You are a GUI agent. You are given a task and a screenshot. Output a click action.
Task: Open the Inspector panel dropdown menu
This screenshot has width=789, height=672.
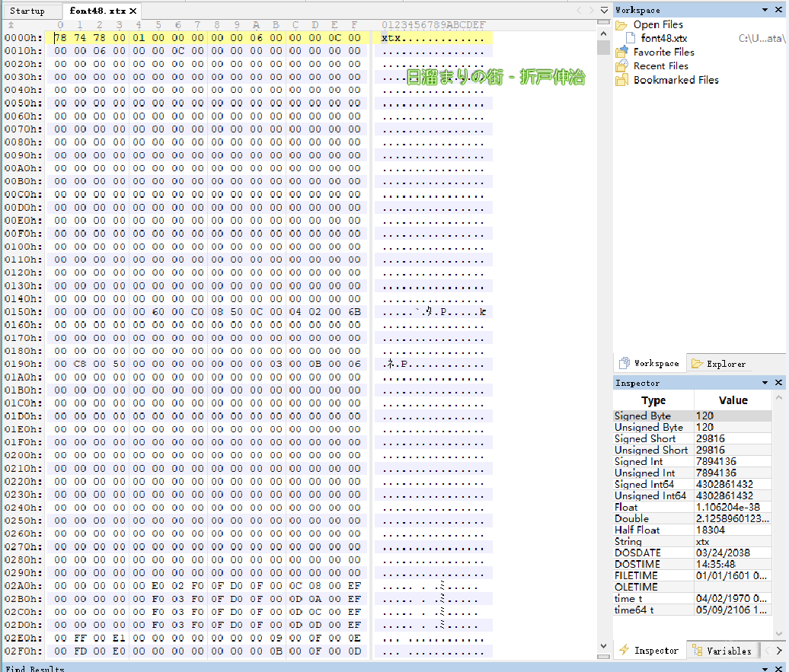pyautogui.click(x=765, y=383)
